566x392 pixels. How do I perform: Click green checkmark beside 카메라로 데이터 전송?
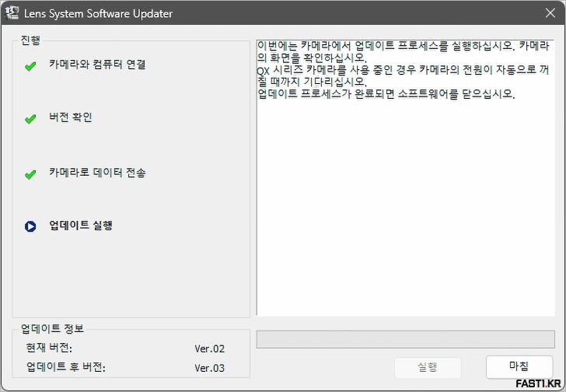pyautogui.click(x=30, y=175)
